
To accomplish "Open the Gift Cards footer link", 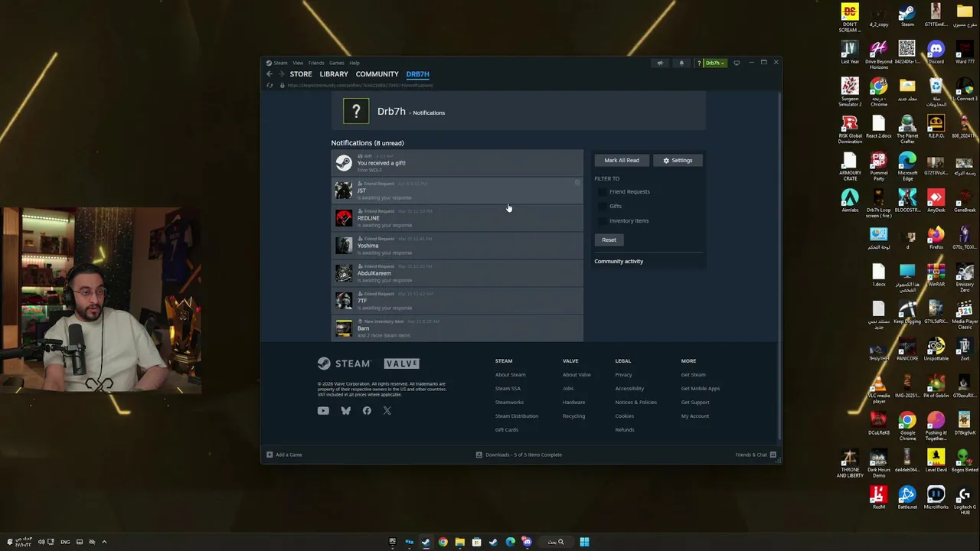I will click(x=507, y=430).
